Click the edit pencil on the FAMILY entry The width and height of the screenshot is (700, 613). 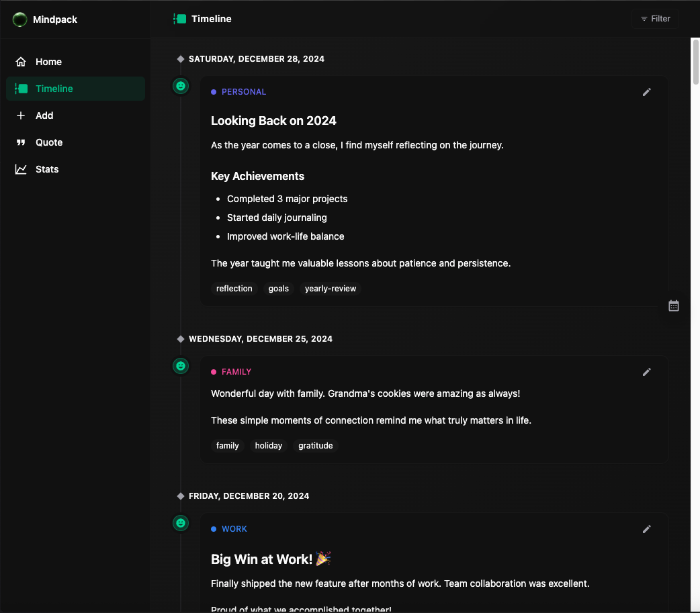646,371
